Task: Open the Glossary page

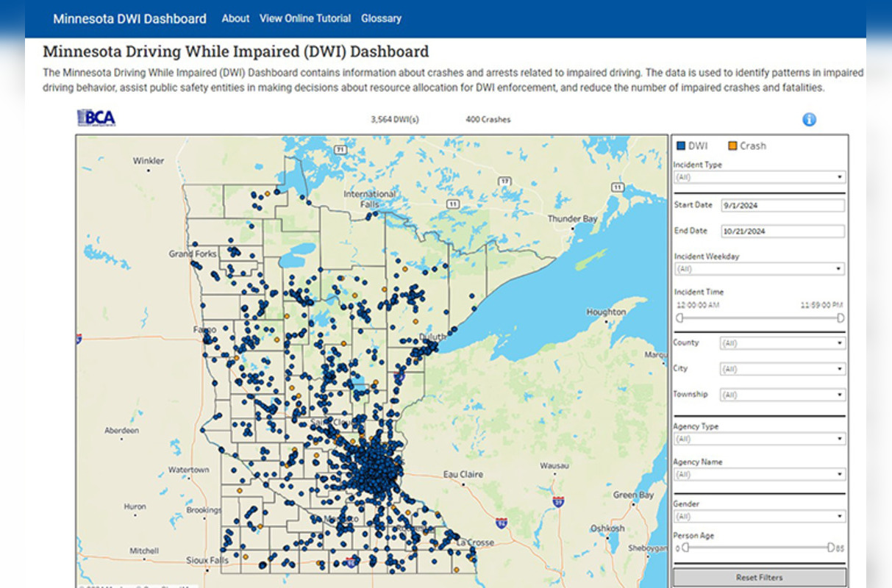Action: click(x=381, y=18)
